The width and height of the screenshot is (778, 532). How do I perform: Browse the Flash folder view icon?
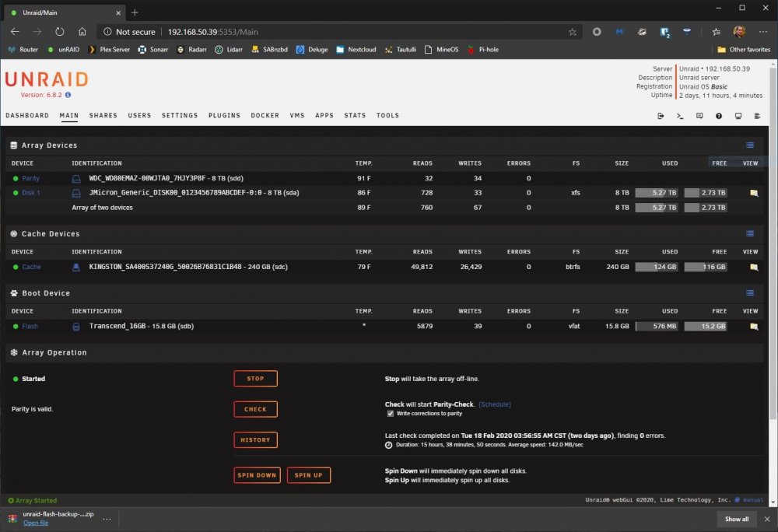pos(754,326)
